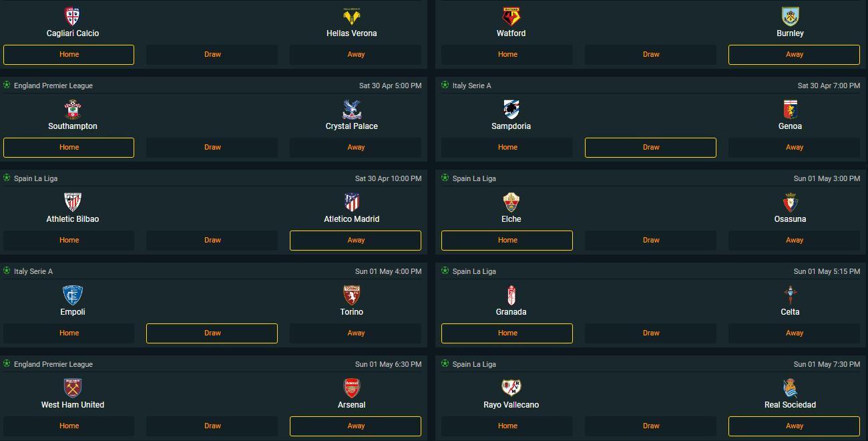Pick Draw for Rayo Vallecano vs Real Sociedad
The height and width of the screenshot is (441, 868).
click(x=651, y=426)
